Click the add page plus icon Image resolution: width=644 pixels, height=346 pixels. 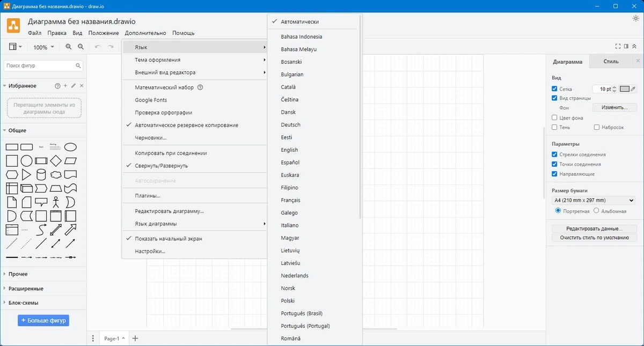click(x=135, y=338)
